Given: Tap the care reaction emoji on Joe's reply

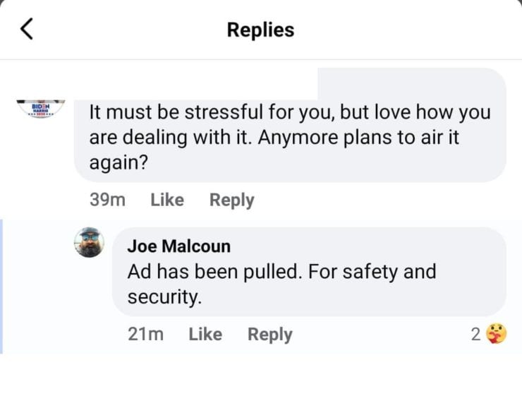Looking at the screenshot, I should point(497,335).
